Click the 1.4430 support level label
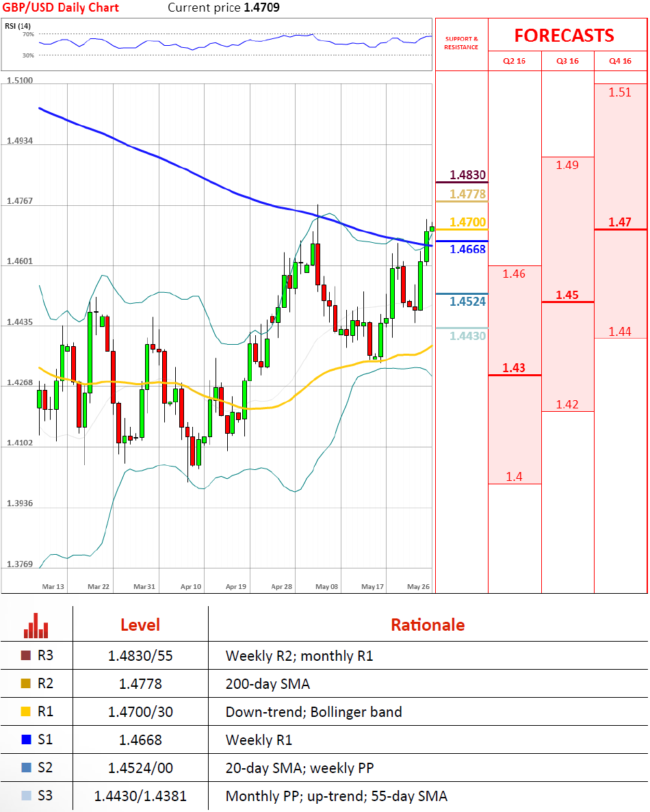The height and width of the screenshot is (812, 650). click(x=468, y=336)
